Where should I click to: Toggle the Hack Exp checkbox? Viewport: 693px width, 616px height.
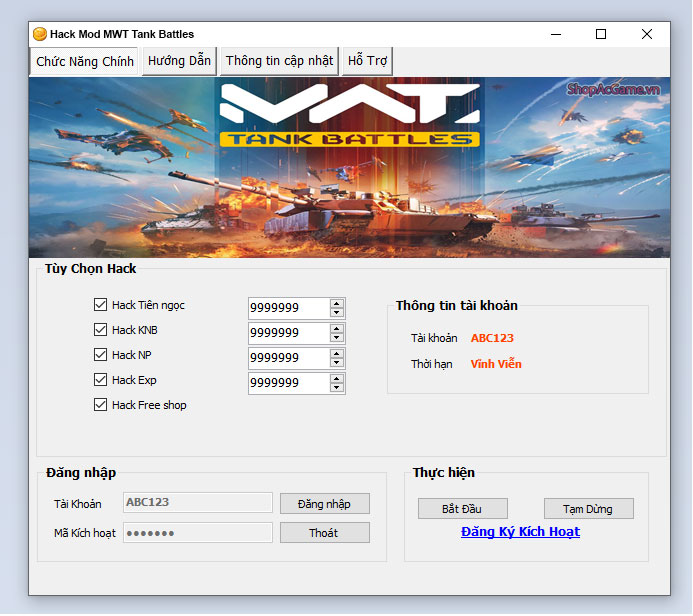tap(100, 380)
